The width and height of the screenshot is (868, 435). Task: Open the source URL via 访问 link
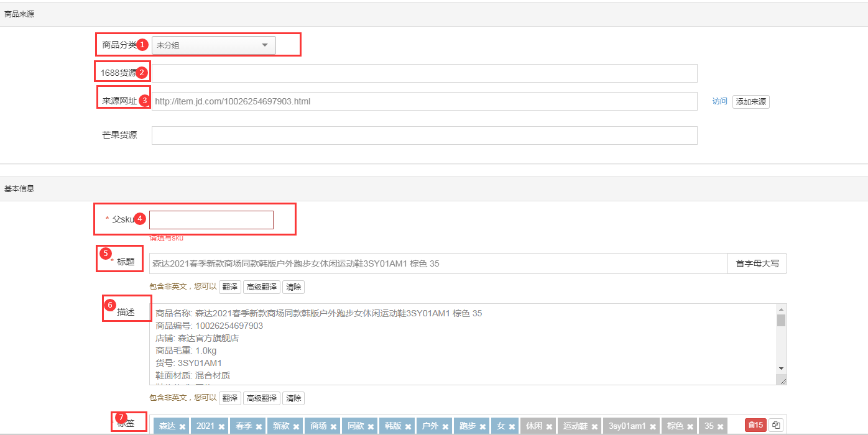coord(720,101)
